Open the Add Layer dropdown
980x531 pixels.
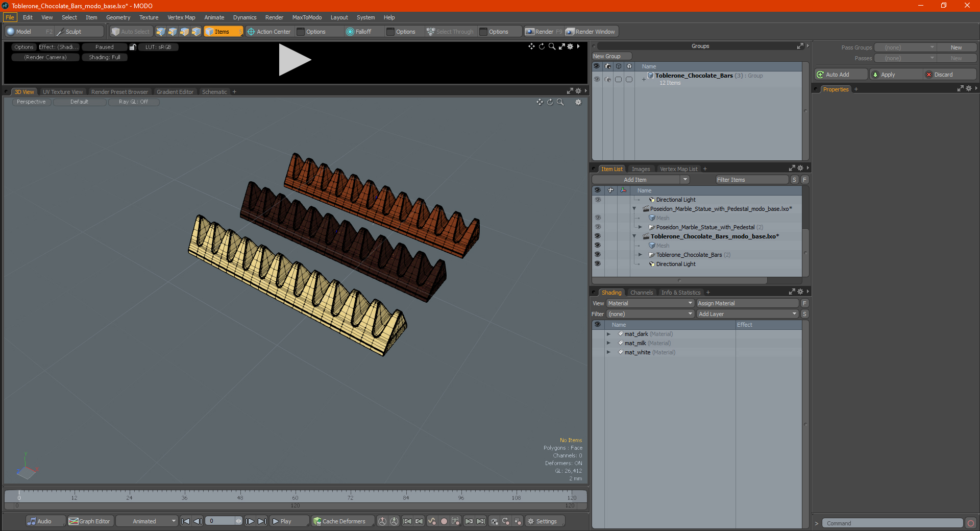(x=748, y=314)
